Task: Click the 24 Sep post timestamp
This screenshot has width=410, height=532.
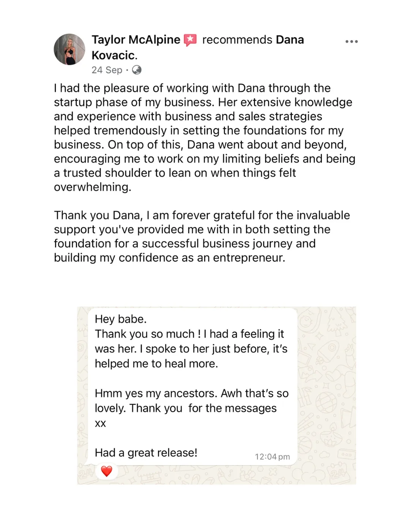Action: pos(107,70)
